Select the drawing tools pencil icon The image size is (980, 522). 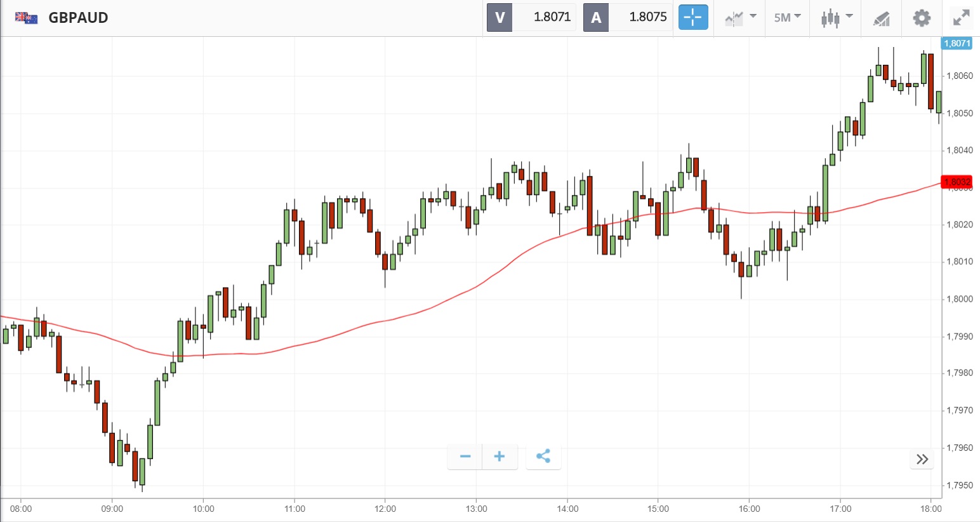[x=881, y=18]
